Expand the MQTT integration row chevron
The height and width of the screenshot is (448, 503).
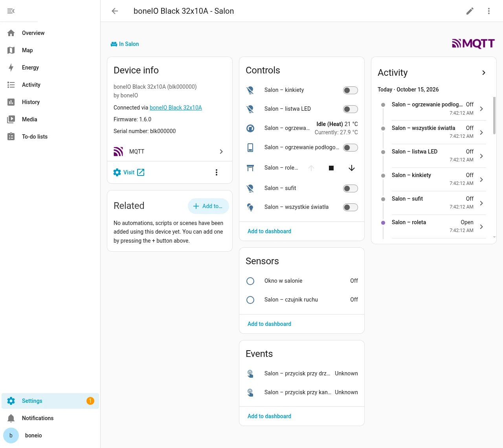pos(221,152)
